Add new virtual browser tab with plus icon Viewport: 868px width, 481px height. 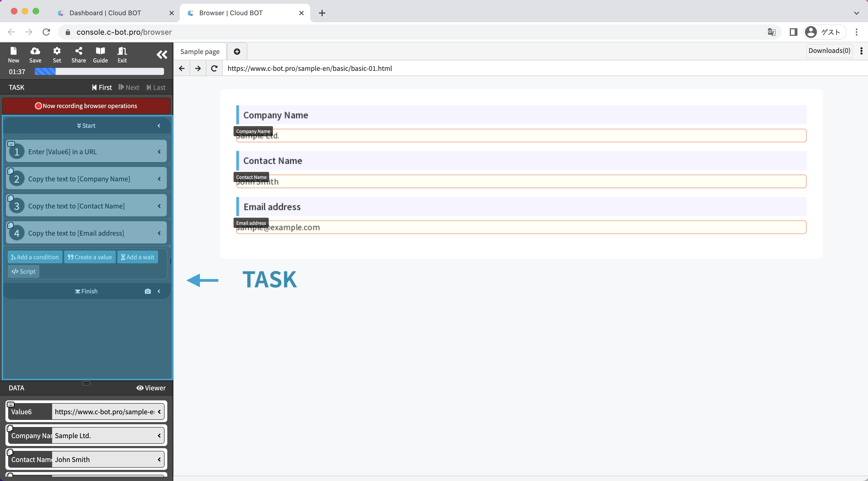click(x=237, y=52)
